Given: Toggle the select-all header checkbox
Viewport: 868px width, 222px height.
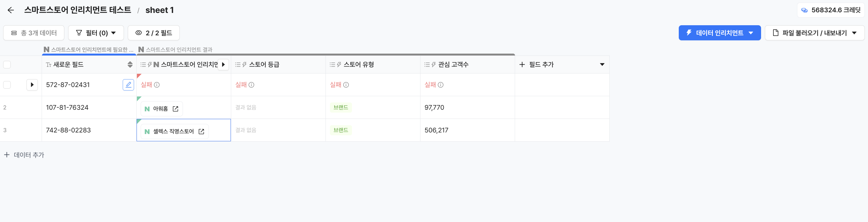Looking at the screenshot, I should click(7, 64).
